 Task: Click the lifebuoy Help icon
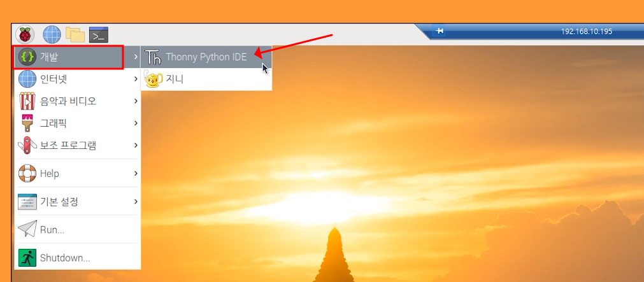(27, 173)
